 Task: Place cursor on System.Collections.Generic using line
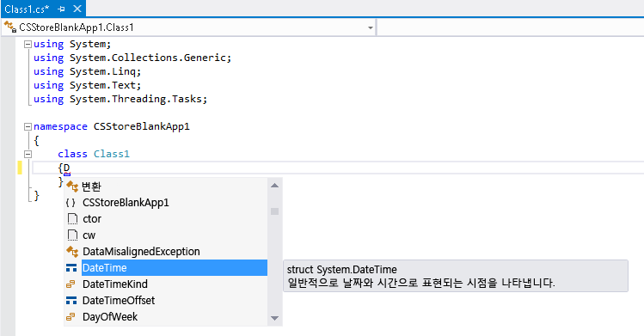pyautogui.click(x=132, y=58)
